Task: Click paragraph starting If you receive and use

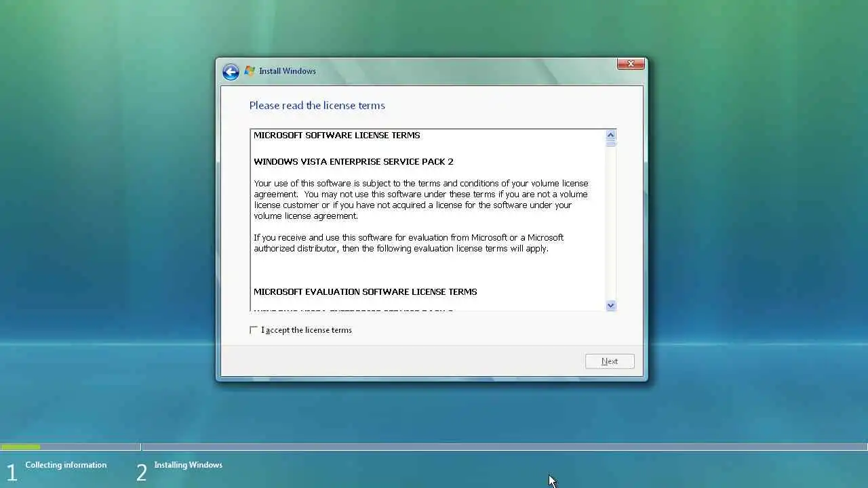Action: pyautogui.click(x=409, y=243)
